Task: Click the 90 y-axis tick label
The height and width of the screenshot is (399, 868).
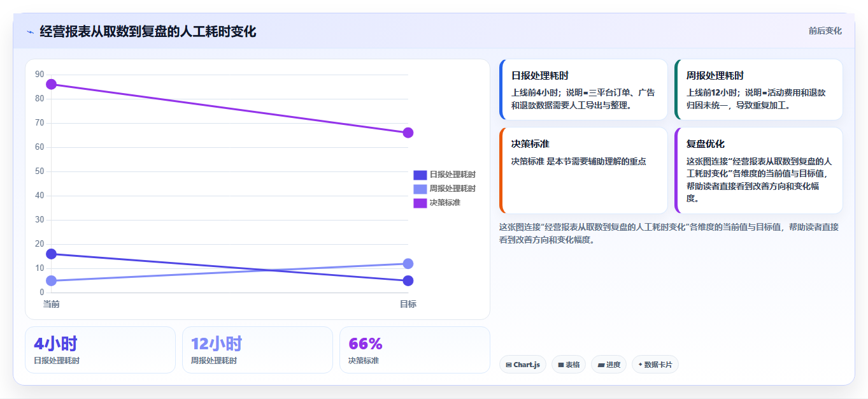Action: pos(39,75)
